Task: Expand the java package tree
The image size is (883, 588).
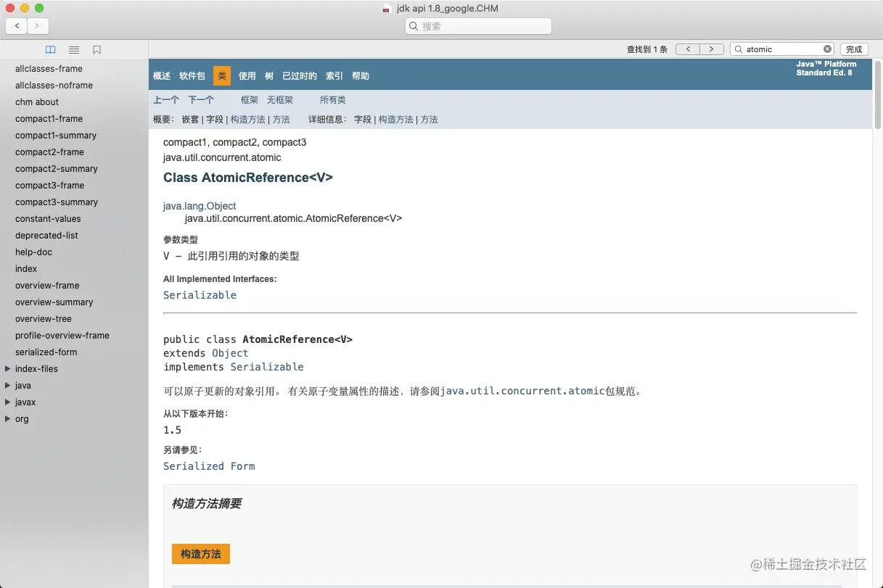Action: click(7, 385)
